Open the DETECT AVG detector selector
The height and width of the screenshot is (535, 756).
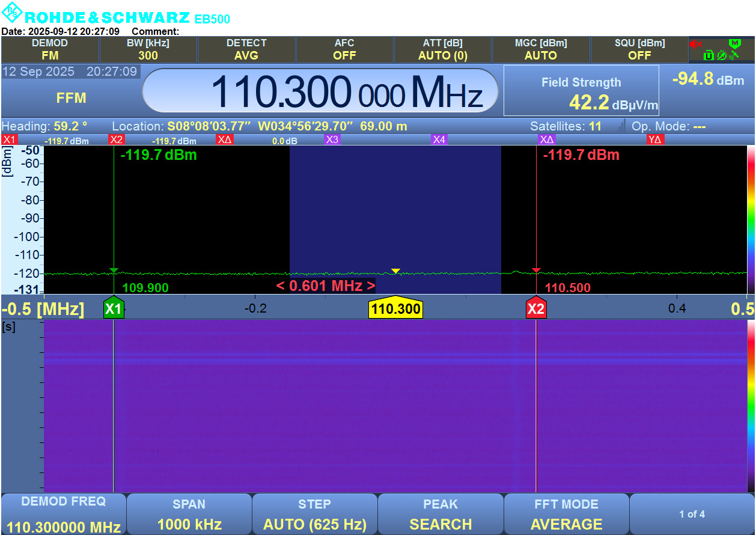[246, 49]
